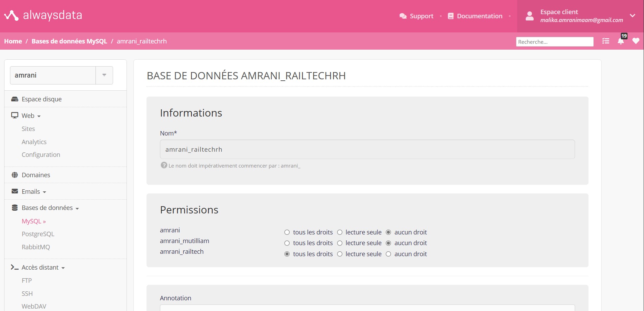Select lecture seule for amrani_mutilliam

pyautogui.click(x=340, y=243)
